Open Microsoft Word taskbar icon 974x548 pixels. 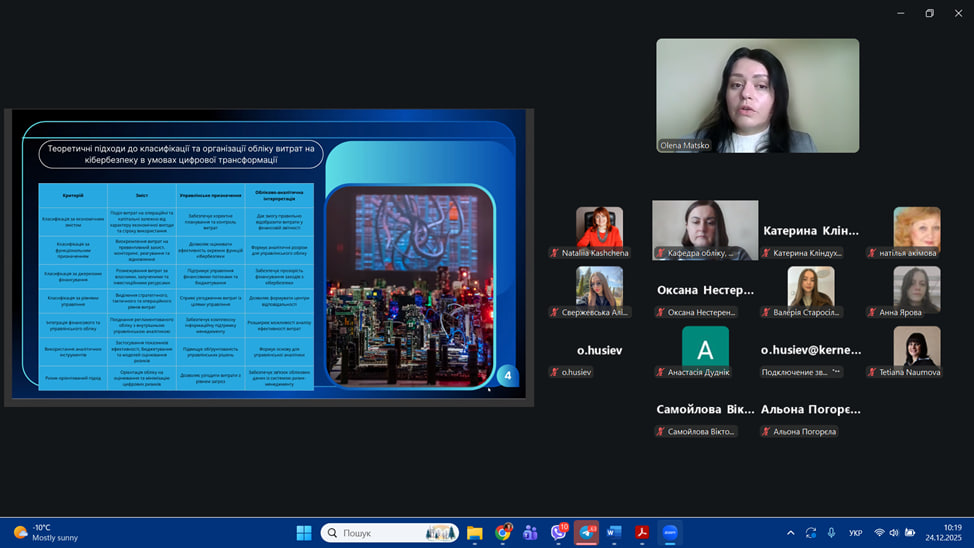[614, 533]
